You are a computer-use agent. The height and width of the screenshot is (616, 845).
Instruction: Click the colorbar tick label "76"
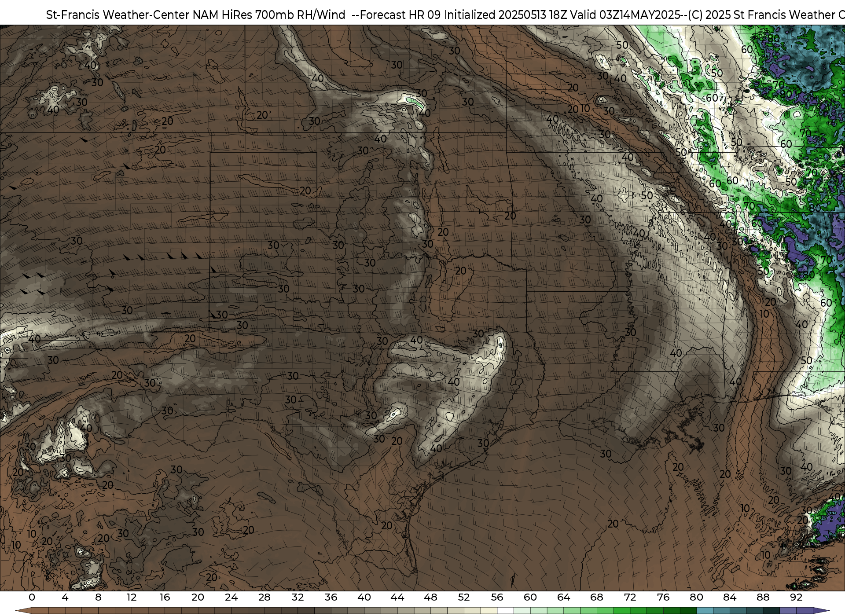tap(663, 597)
